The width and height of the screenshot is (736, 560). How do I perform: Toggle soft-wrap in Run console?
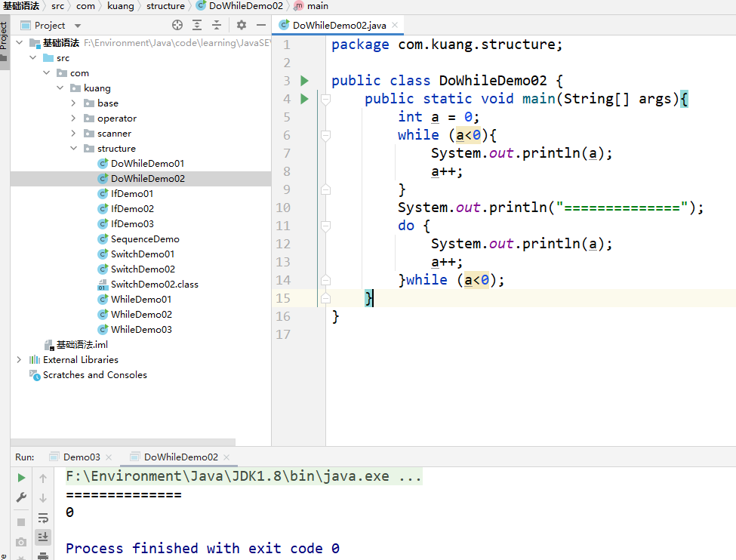point(43,518)
